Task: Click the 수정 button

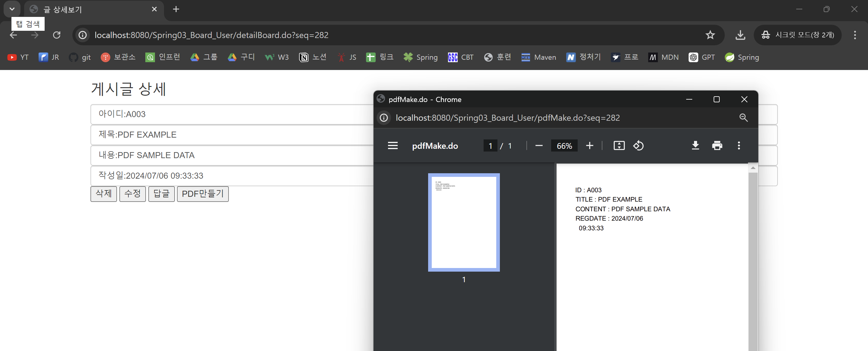Action: tap(132, 194)
